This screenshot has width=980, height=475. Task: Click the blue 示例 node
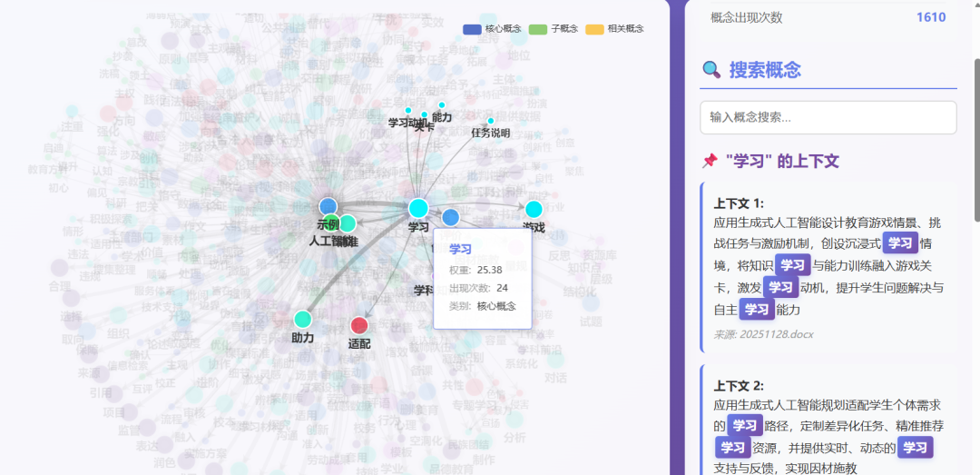coord(328,207)
